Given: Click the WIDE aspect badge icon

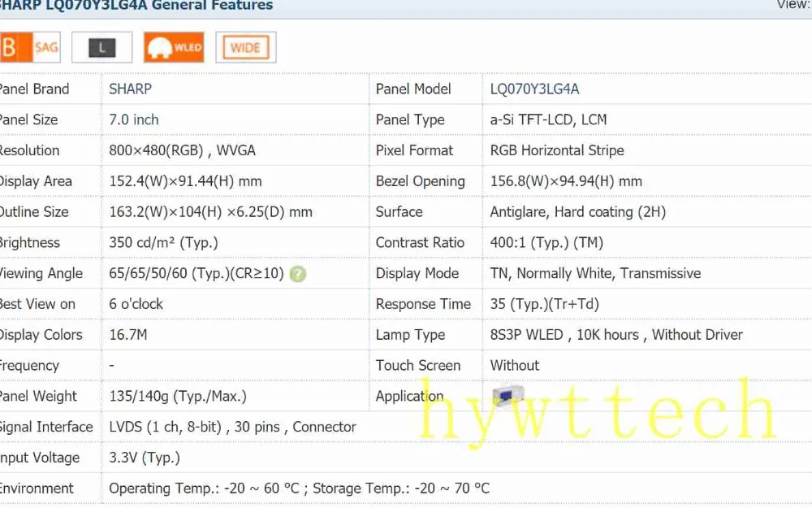Looking at the screenshot, I should [x=245, y=47].
